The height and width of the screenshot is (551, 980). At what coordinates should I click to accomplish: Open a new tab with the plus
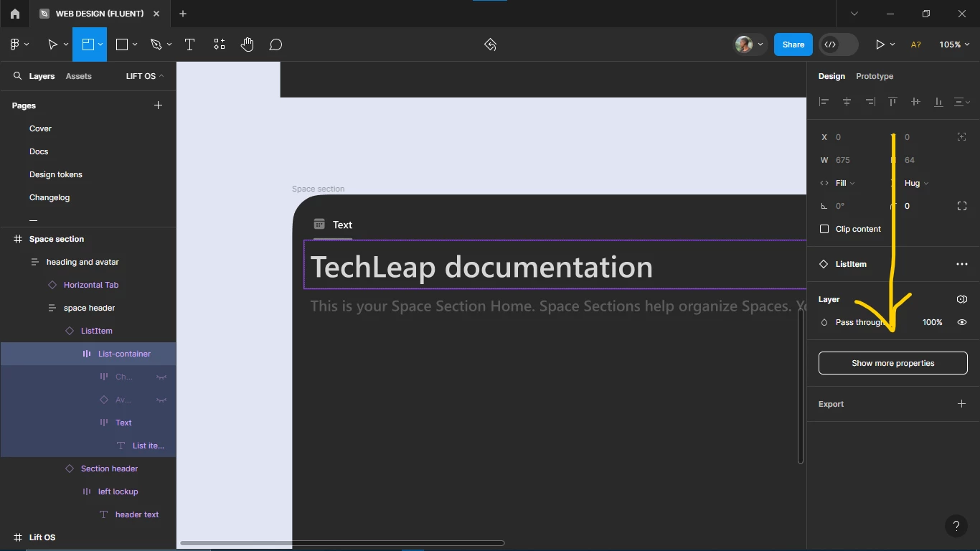[x=183, y=14]
